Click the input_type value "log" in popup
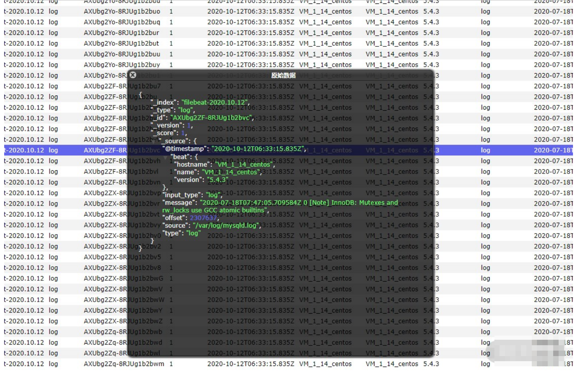 (213, 195)
